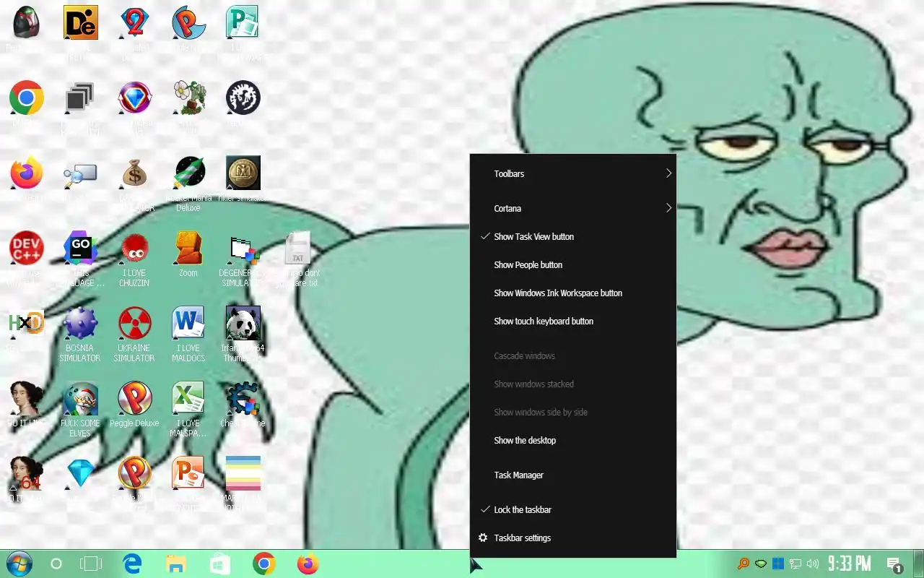The height and width of the screenshot is (578, 924).
Task: Select the Google Chrome desktop shortcut
Action: coord(27,98)
